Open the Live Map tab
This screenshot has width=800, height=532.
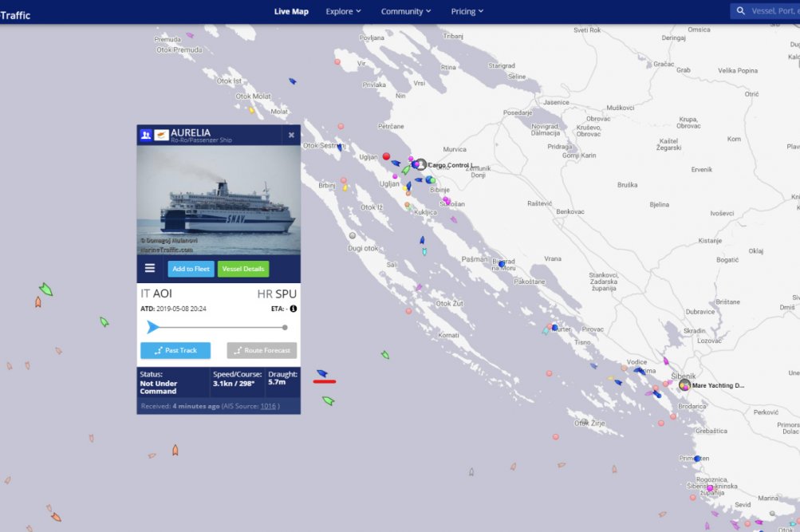point(291,11)
